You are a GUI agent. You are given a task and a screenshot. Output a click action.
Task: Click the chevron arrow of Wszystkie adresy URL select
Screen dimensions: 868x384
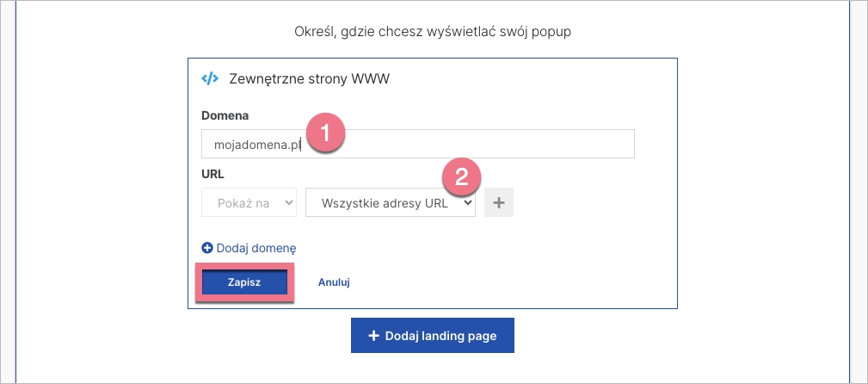tap(467, 203)
